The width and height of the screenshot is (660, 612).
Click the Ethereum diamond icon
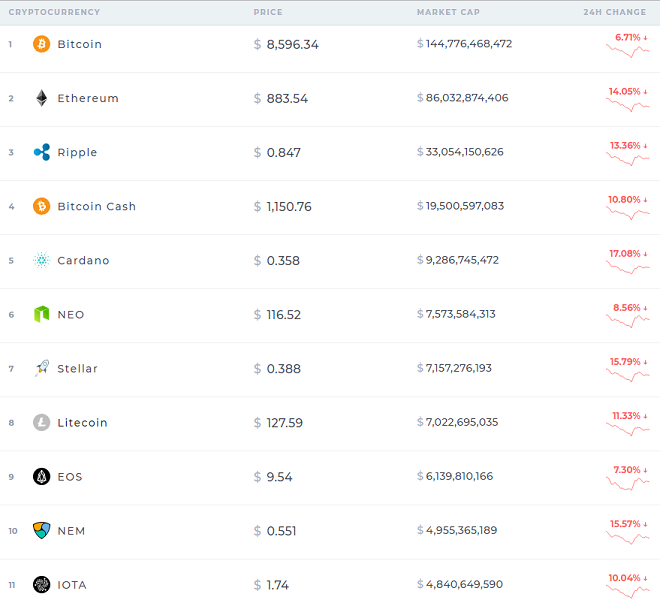pyautogui.click(x=41, y=98)
